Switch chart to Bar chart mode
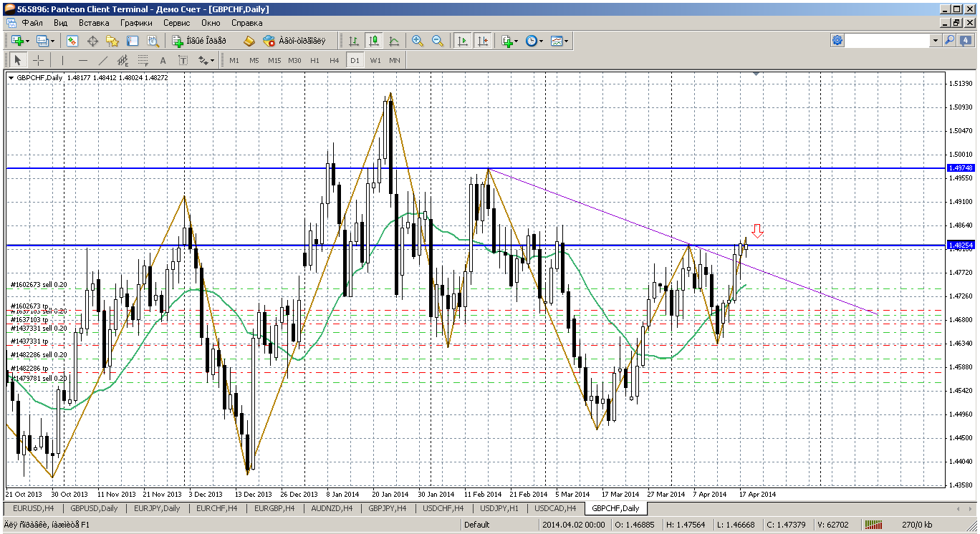The image size is (980, 534). coord(353,42)
